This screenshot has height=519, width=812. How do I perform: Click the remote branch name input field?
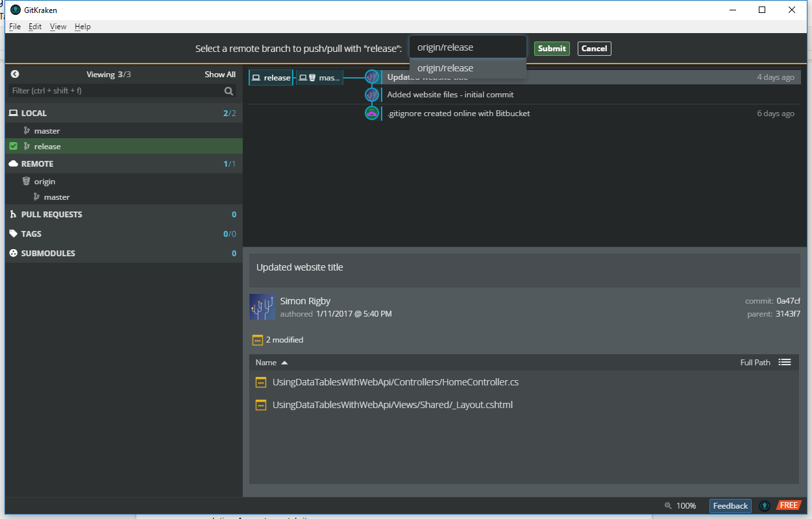(467, 47)
